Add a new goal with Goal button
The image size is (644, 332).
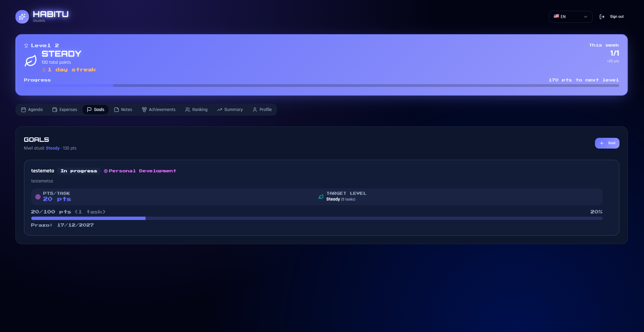pos(607,143)
